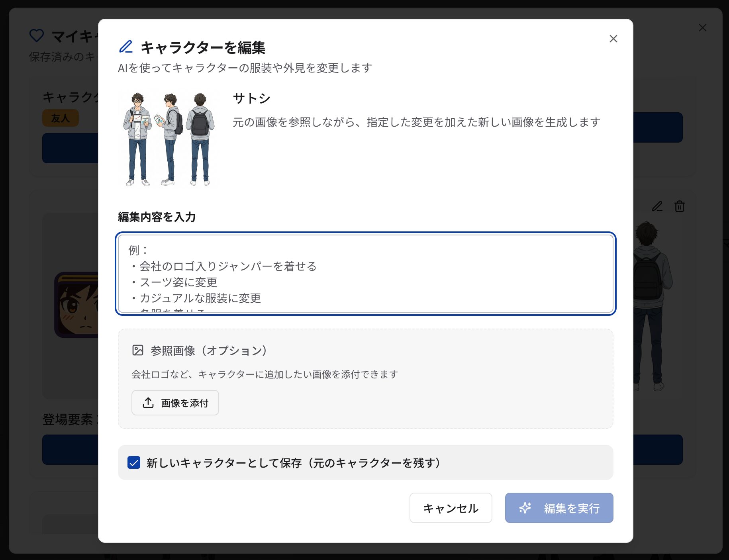Click the キャンセル button

(x=451, y=508)
